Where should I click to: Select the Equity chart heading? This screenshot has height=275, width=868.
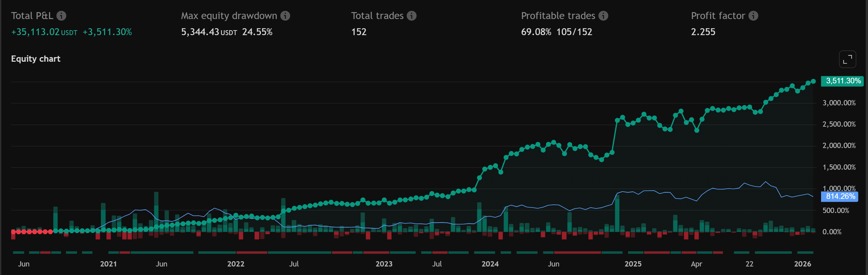[36, 59]
